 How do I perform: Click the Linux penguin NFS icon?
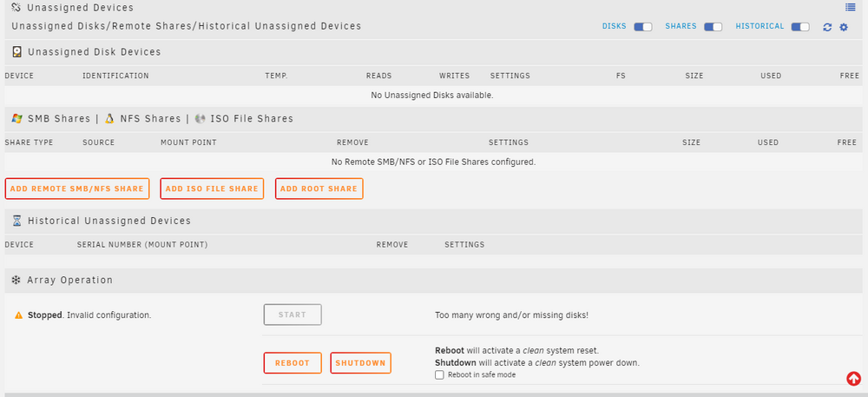pyautogui.click(x=109, y=118)
